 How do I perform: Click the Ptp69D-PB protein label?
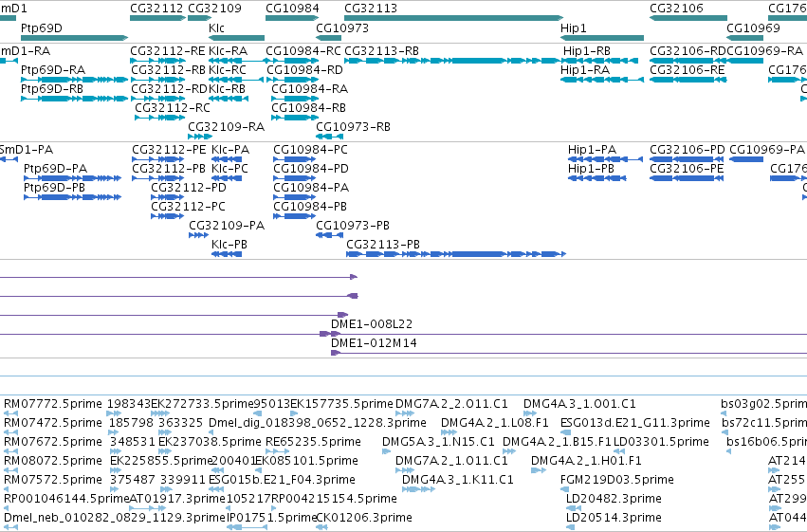[55, 187]
